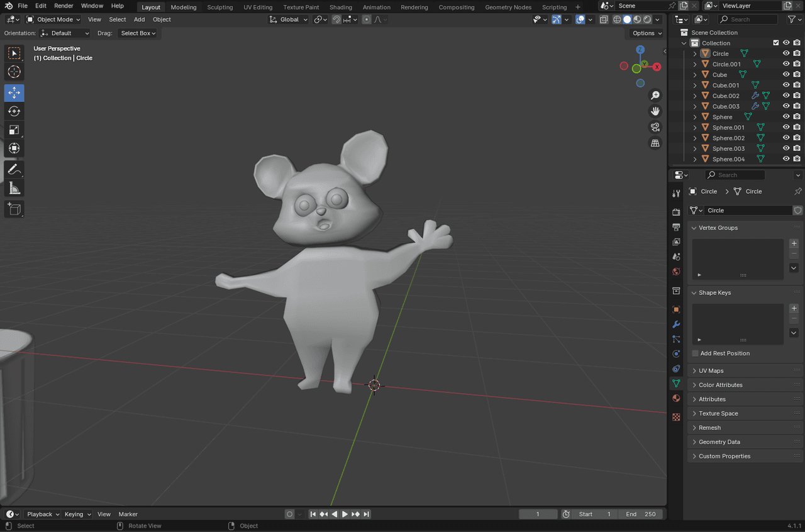Screen dimensions: 805x532
Task: Switch to the Sculpting workspace tab
Action: [219, 7]
